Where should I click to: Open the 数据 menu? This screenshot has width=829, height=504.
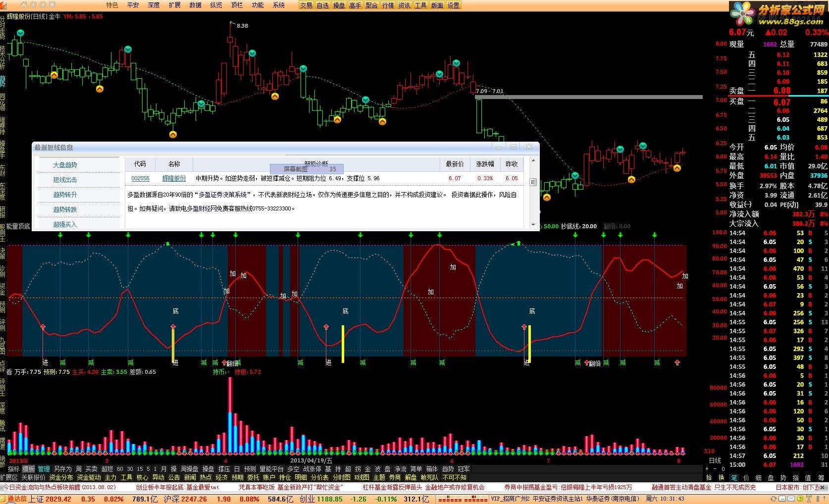click(195, 5)
